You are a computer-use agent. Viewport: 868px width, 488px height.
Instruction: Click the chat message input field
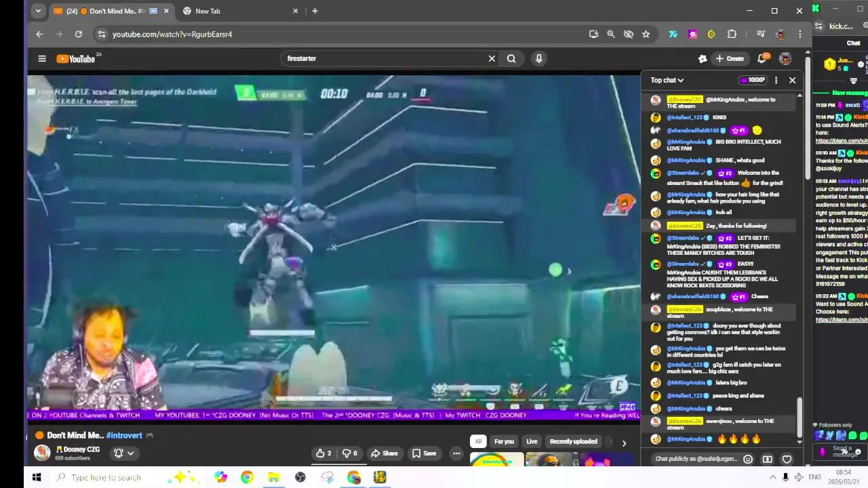695,459
